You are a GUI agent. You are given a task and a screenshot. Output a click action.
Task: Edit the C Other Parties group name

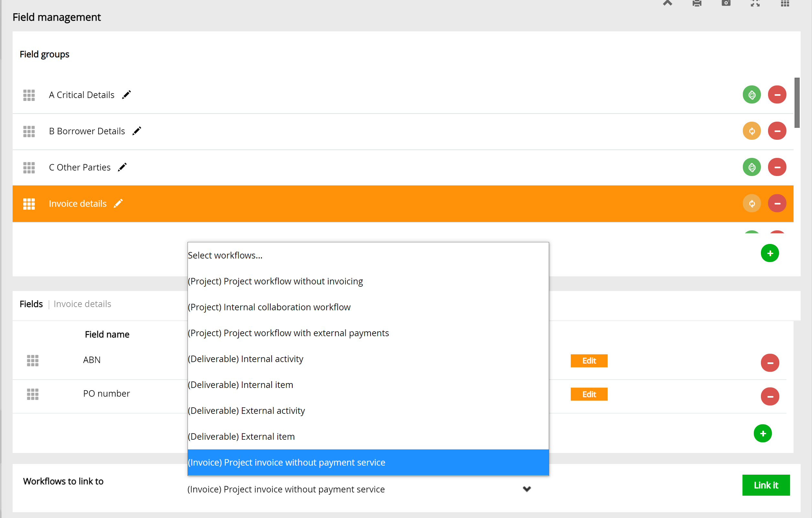[x=123, y=167]
